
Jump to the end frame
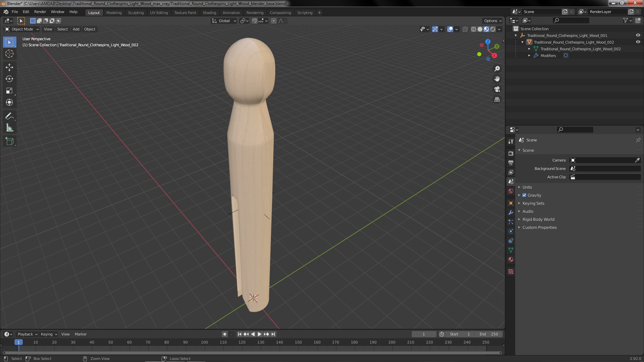(x=273, y=334)
